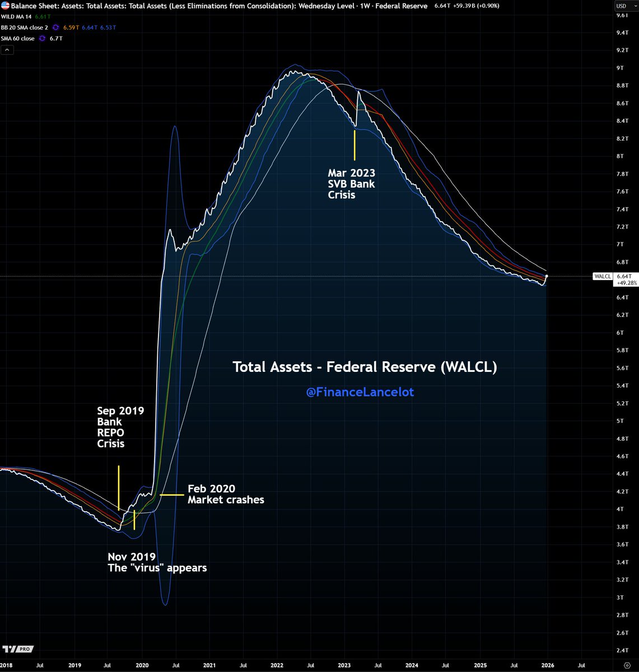Screen dimensions: 639x672
Task: Click the 2019 label on time axis
Action: (74, 665)
